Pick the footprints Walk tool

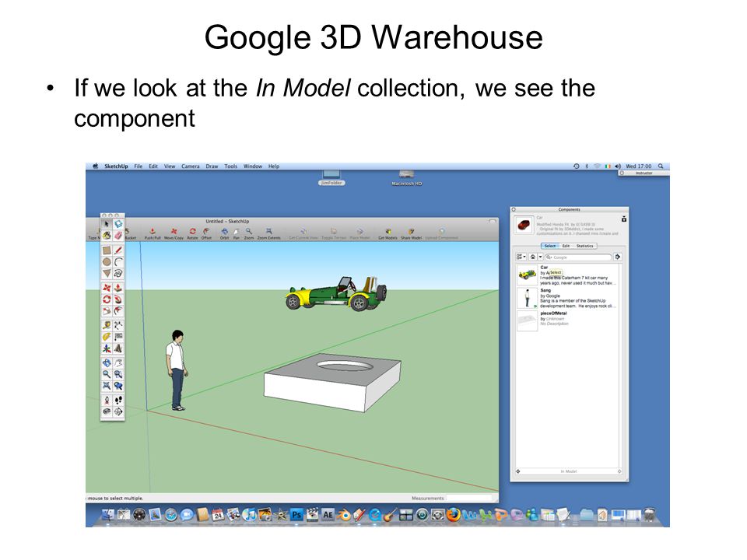click(118, 401)
